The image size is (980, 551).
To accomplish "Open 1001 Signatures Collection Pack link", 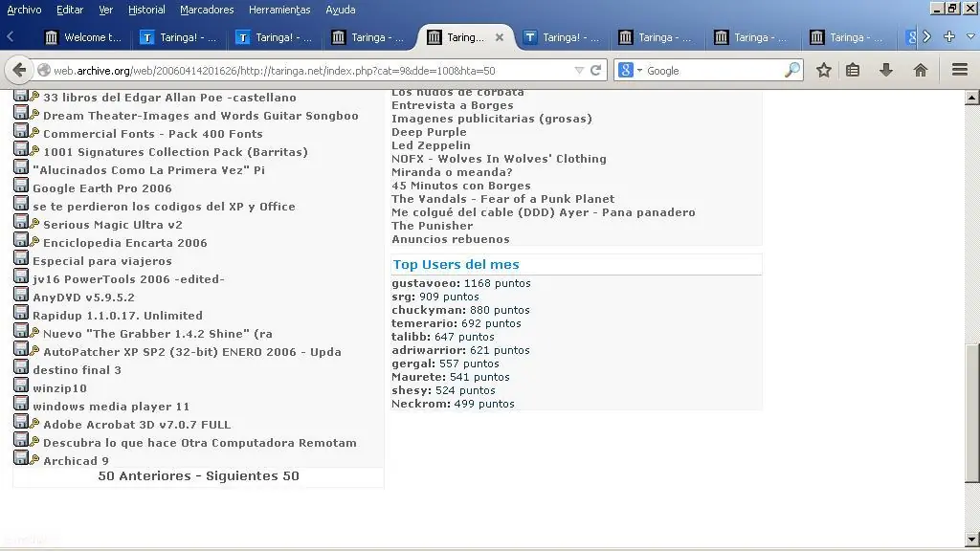I will (175, 152).
